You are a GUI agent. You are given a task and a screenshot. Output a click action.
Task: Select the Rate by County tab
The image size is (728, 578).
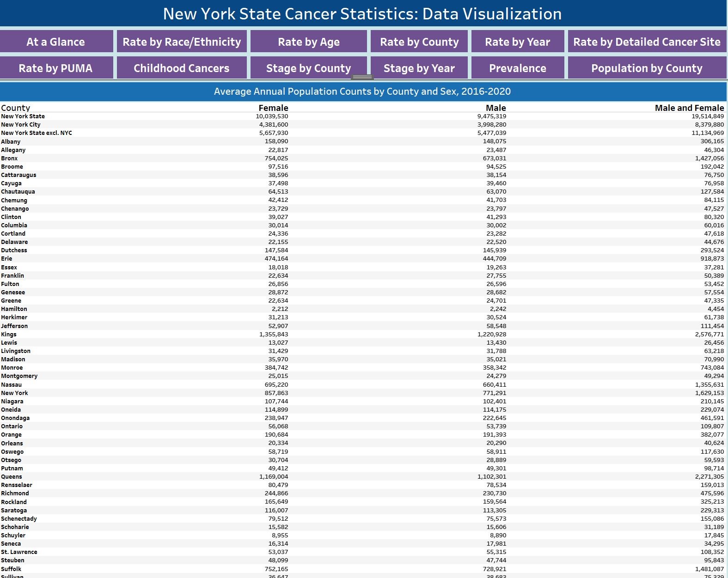coord(419,42)
